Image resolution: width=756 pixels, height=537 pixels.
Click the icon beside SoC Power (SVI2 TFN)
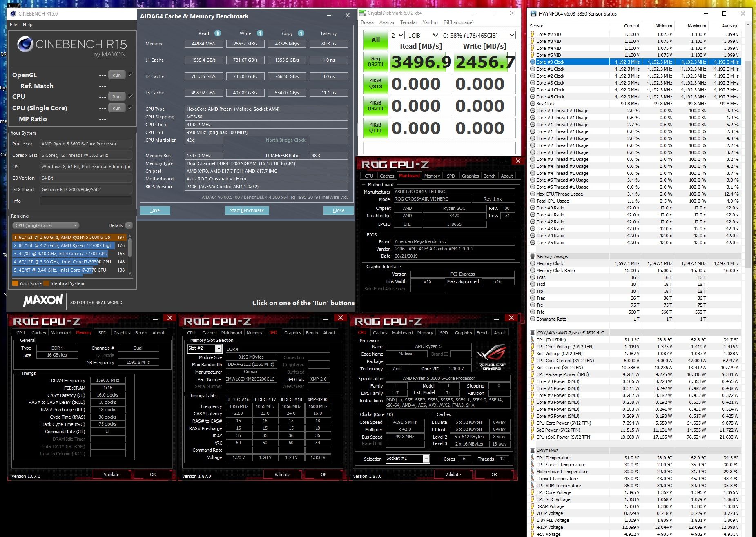(x=533, y=430)
